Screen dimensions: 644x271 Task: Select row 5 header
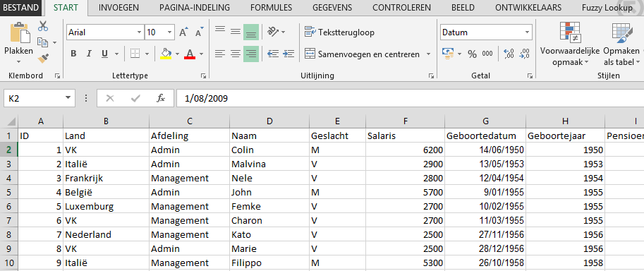tap(8, 192)
